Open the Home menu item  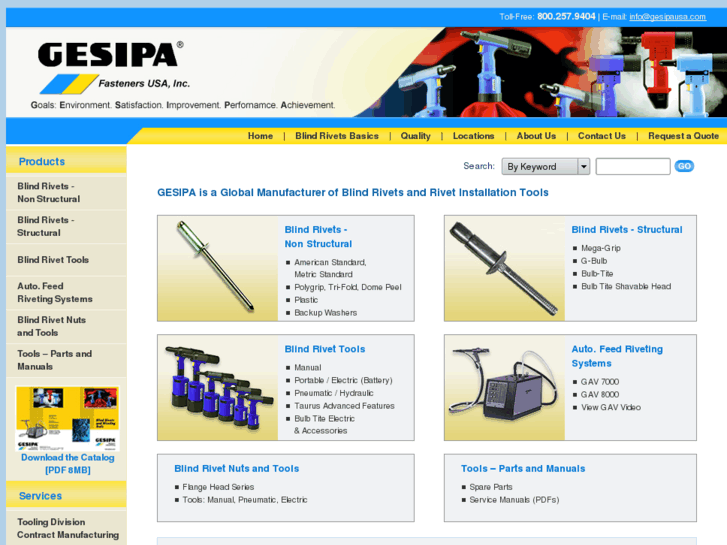pyautogui.click(x=260, y=136)
